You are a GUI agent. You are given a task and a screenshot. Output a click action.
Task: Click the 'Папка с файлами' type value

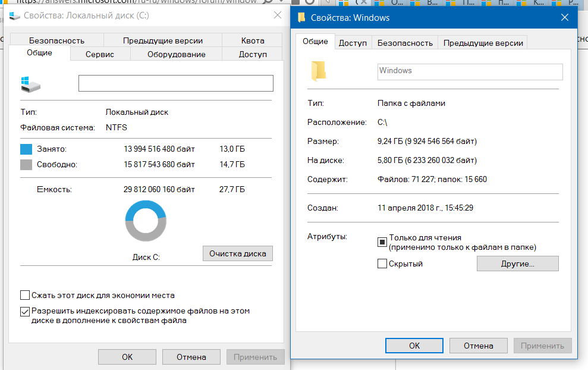tap(411, 103)
